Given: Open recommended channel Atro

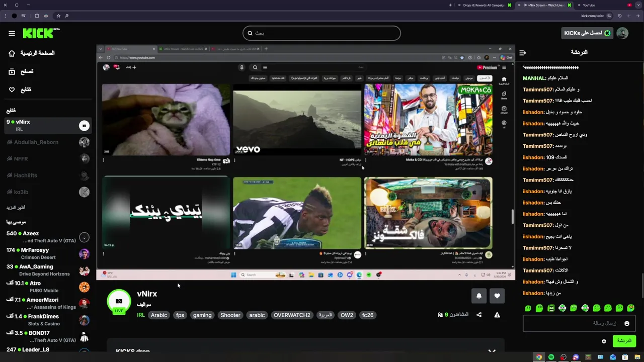Looking at the screenshot, I should coord(48,287).
